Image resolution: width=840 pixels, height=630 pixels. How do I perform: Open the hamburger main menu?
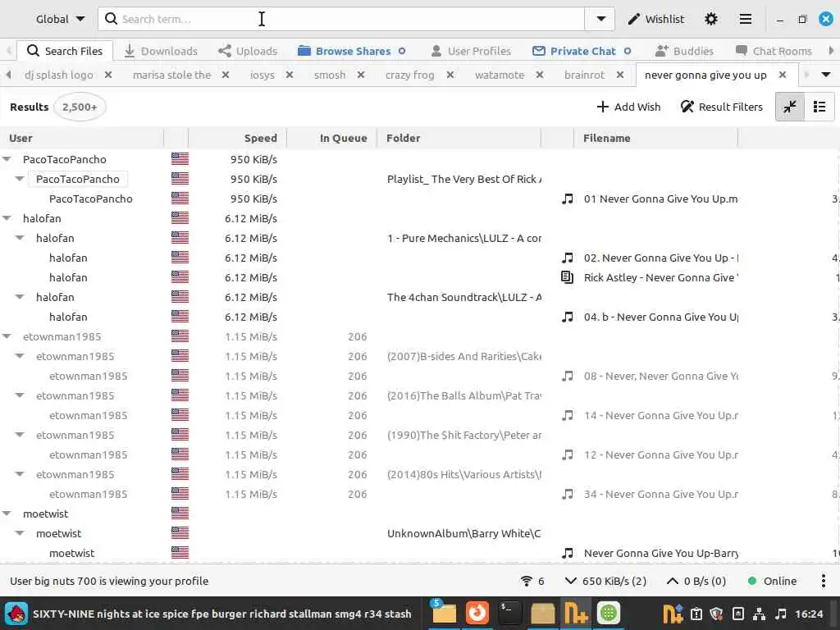pyautogui.click(x=745, y=20)
